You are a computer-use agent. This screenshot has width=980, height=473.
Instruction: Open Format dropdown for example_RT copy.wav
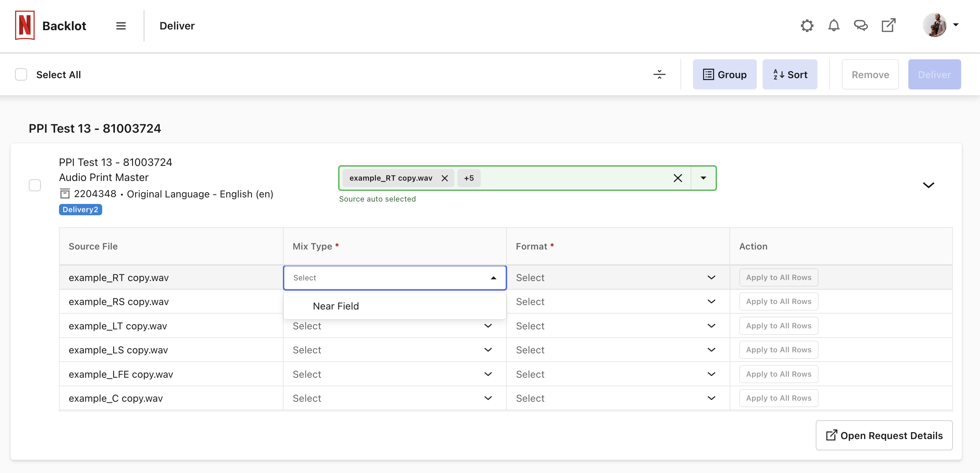pos(618,278)
